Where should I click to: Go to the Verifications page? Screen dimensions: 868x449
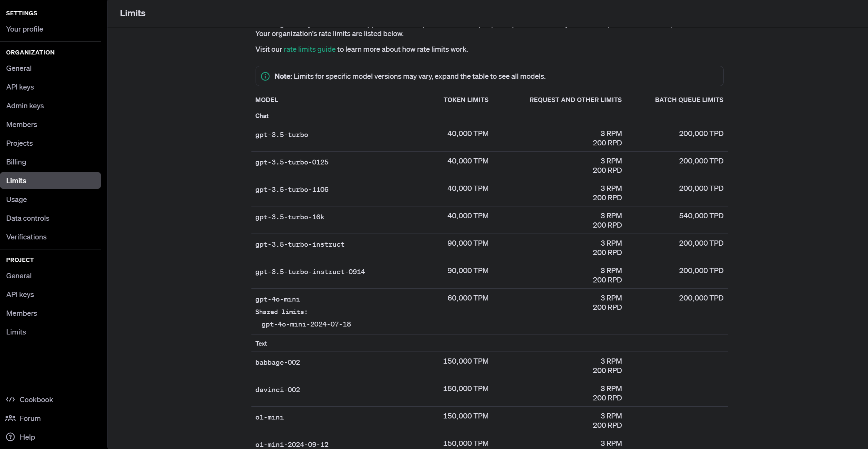point(26,237)
